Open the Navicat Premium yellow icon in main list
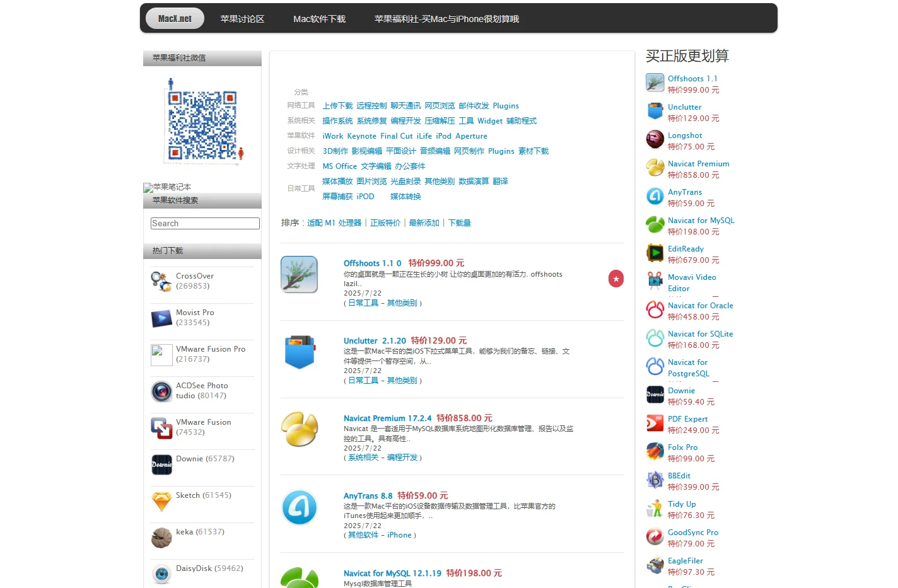This screenshot has height=588, width=898. click(x=299, y=429)
